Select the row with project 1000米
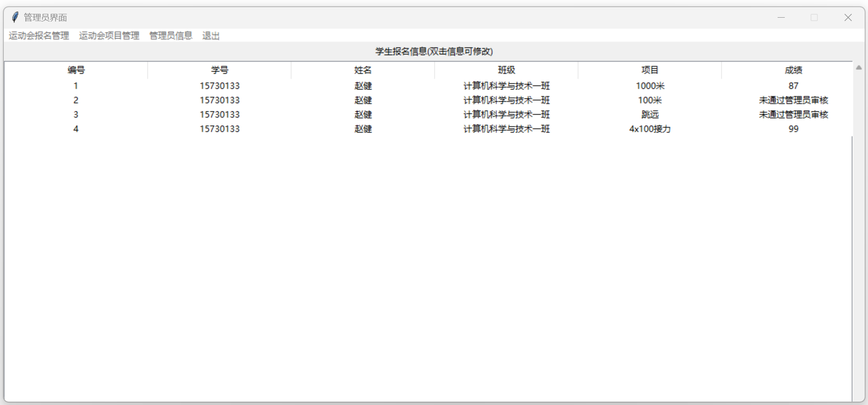This screenshot has height=405, width=868. point(429,86)
